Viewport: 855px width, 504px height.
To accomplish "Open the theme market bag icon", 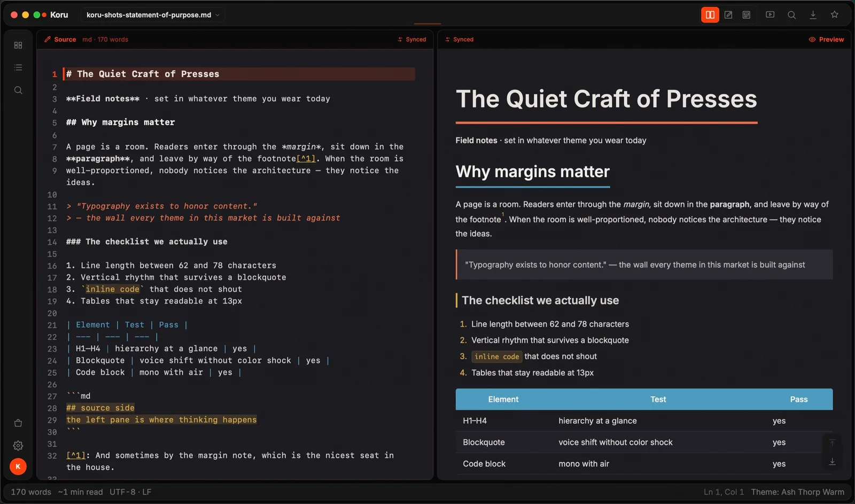I will tap(18, 423).
